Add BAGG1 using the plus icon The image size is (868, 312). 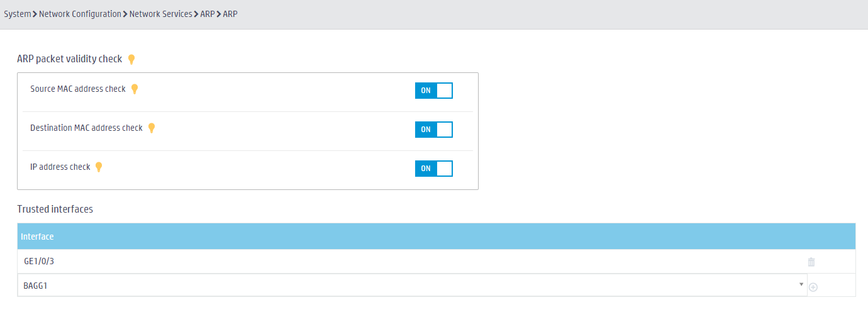(813, 287)
